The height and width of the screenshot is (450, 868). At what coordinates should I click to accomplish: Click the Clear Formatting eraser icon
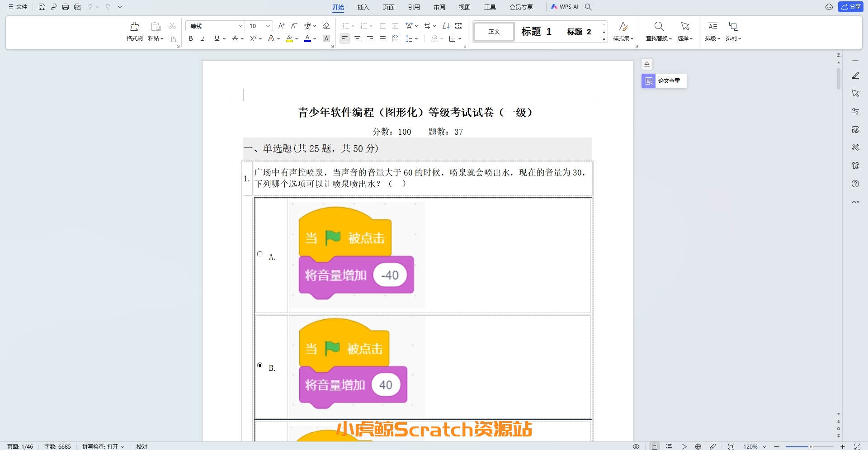pyautogui.click(x=326, y=26)
